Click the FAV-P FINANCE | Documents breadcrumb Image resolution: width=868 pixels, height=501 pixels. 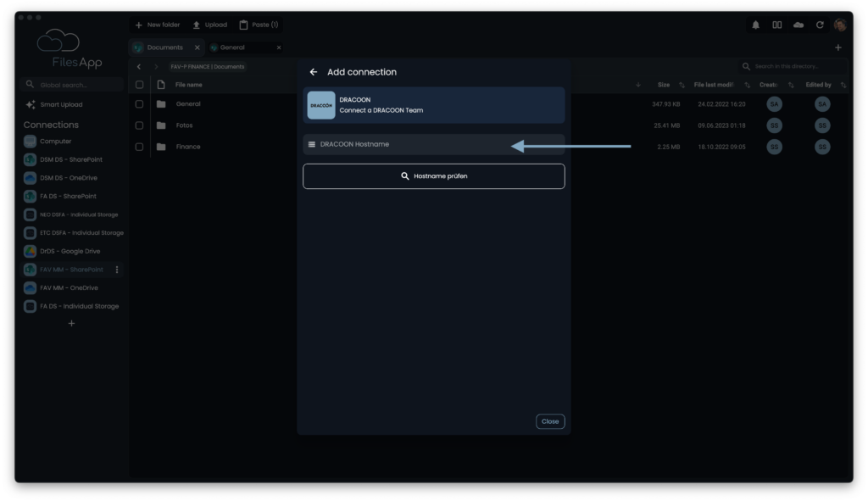(x=207, y=67)
